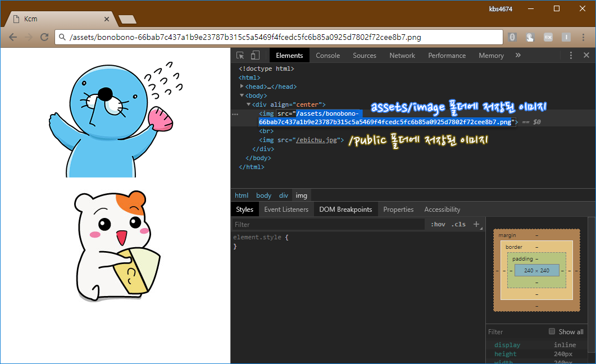Open DevTools customize three-dot menu
Image resolution: width=596 pixels, height=364 pixels.
(x=571, y=56)
